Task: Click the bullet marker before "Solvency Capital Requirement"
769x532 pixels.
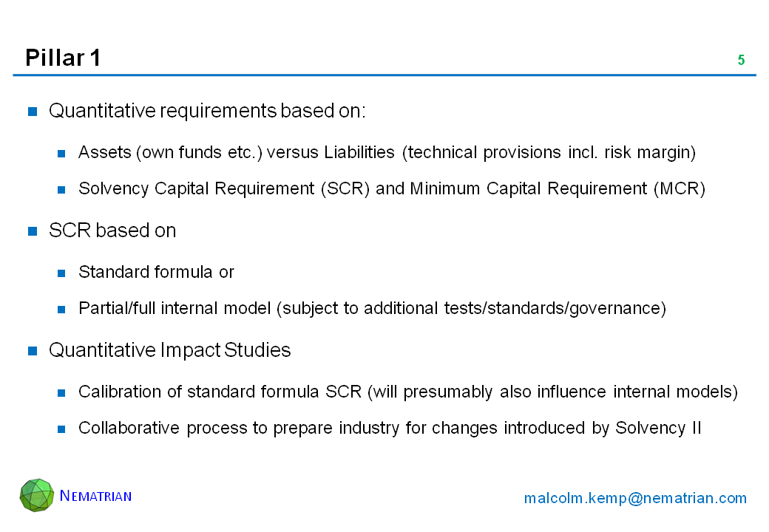Action: [x=63, y=189]
